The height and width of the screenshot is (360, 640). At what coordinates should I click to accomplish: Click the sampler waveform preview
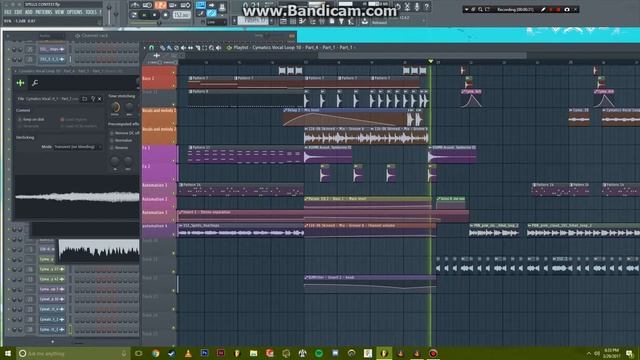point(77,197)
